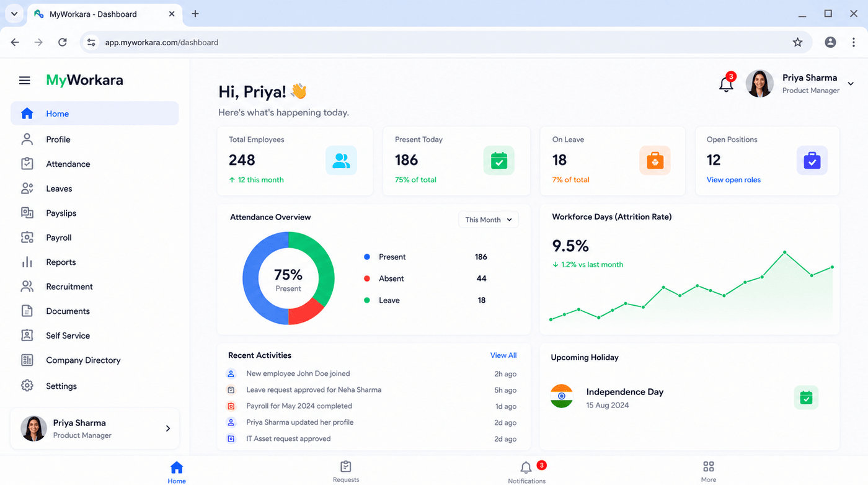Click the 75% of total text
This screenshot has width=868, height=485.
(x=415, y=180)
